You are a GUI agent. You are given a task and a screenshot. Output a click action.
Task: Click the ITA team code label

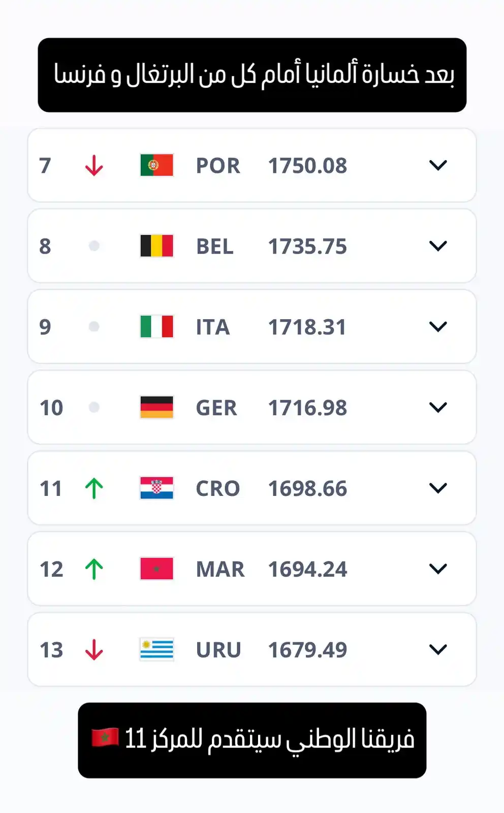tap(213, 327)
